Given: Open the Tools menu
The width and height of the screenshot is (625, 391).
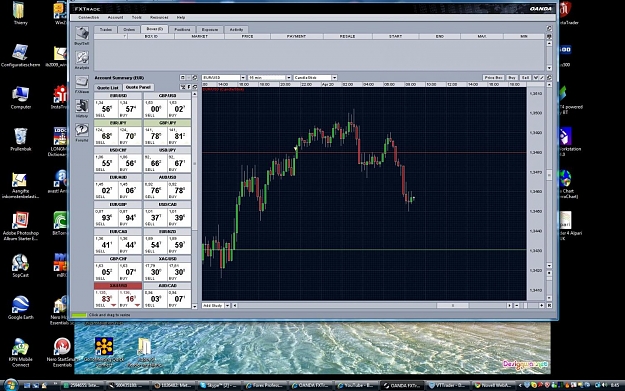Looking at the screenshot, I should [x=136, y=18].
